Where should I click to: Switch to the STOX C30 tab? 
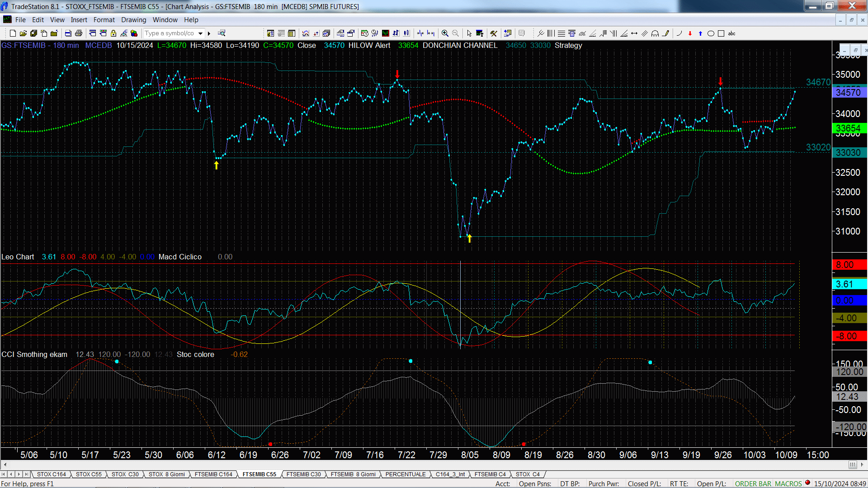pyautogui.click(x=125, y=474)
